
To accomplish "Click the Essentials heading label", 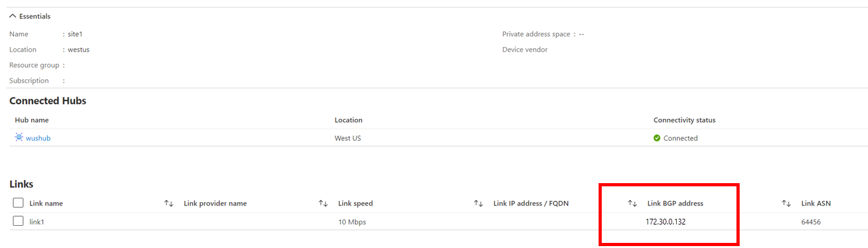I will (x=35, y=17).
